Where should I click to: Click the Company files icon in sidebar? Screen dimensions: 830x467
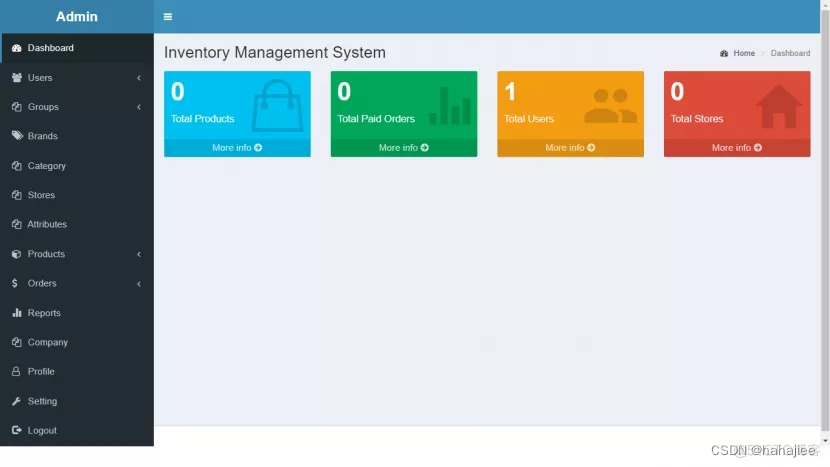tap(17, 342)
